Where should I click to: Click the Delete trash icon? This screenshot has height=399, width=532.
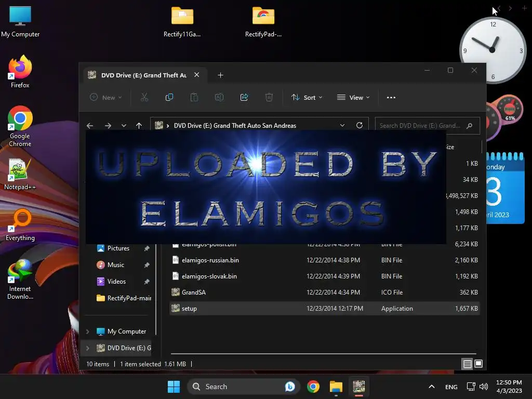point(269,97)
